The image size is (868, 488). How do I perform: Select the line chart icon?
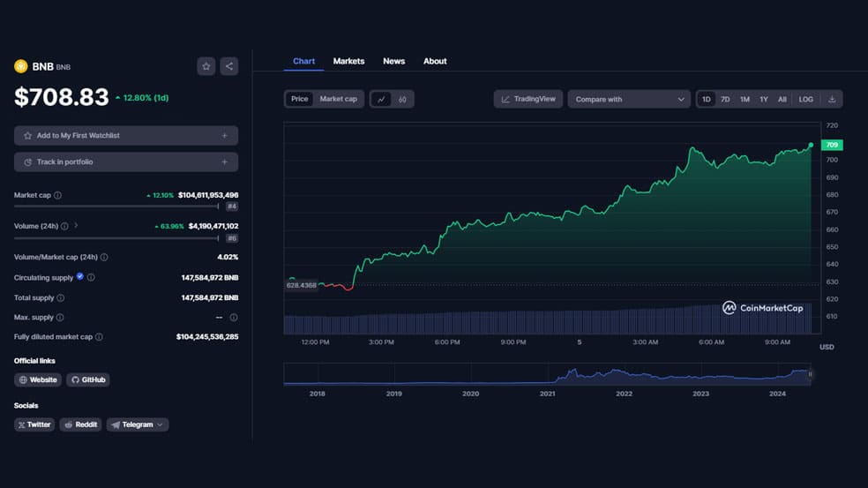pyautogui.click(x=381, y=99)
